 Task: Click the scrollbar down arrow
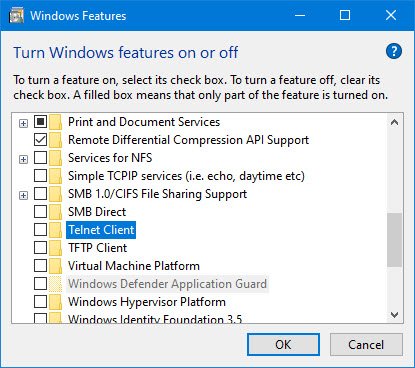395,315
